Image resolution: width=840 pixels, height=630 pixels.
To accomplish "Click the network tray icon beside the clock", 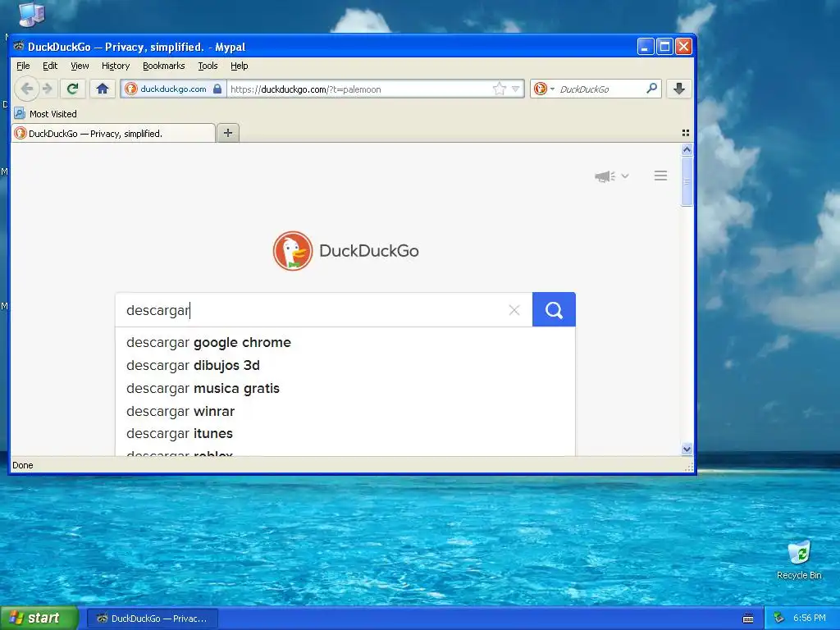I will coord(779,618).
